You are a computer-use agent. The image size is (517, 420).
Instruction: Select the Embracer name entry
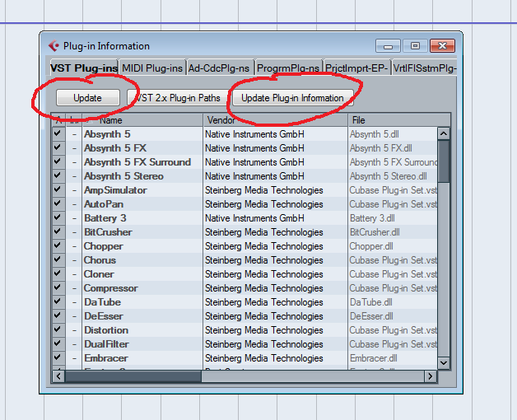[106, 358]
